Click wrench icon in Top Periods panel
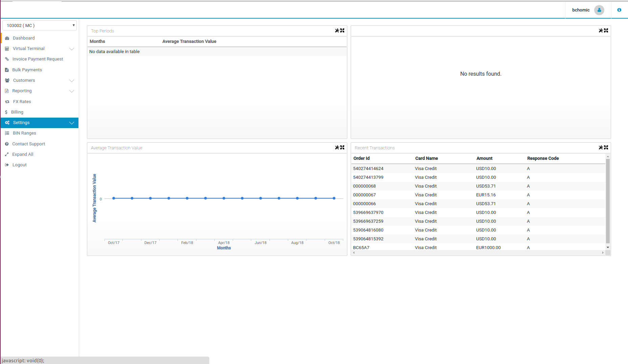This screenshot has height=364, width=628. pyautogui.click(x=337, y=30)
